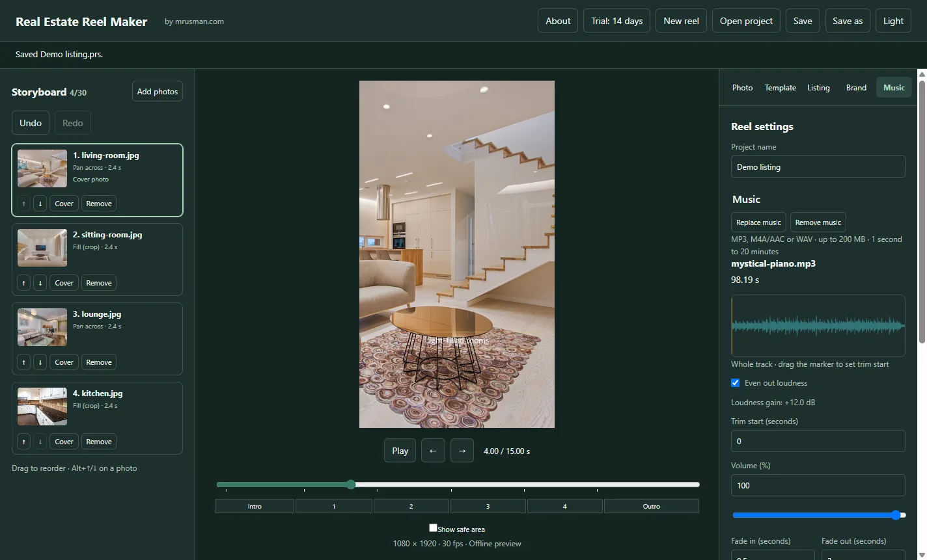Remove lounge.jpg from the storyboard
This screenshot has width=927, height=560.
[99, 362]
